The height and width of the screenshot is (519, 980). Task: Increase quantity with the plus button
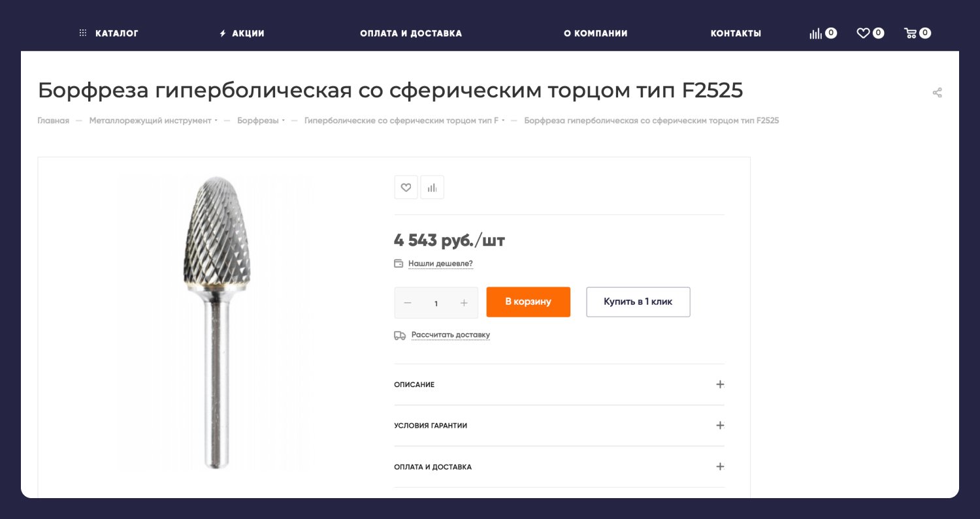tap(464, 303)
